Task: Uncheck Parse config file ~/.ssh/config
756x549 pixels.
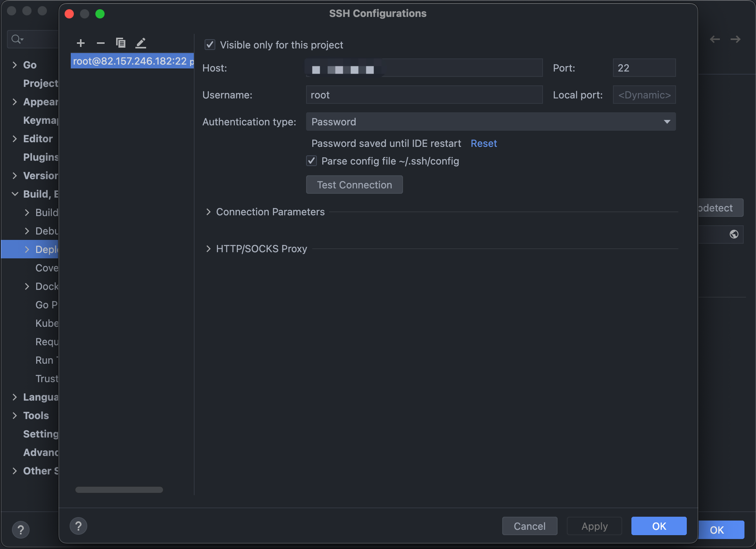Action: [311, 161]
